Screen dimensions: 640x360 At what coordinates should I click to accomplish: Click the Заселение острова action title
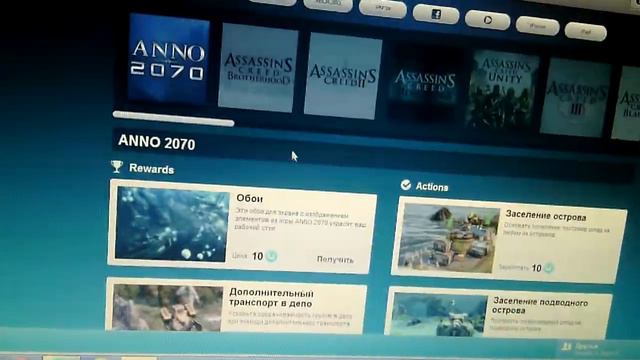coord(546,216)
